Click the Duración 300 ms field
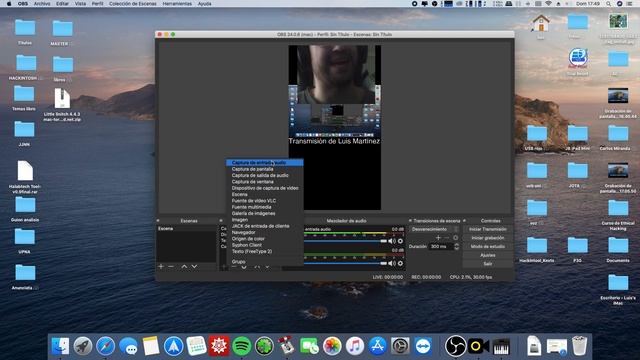The height and width of the screenshot is (360, 640). pos(441,247)
